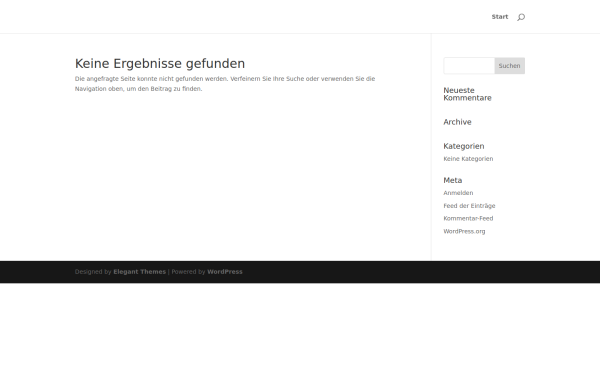The height and width of the screenshot is (375, 600).
Task: Open the Anmelden login link
Action: [458, 193]
